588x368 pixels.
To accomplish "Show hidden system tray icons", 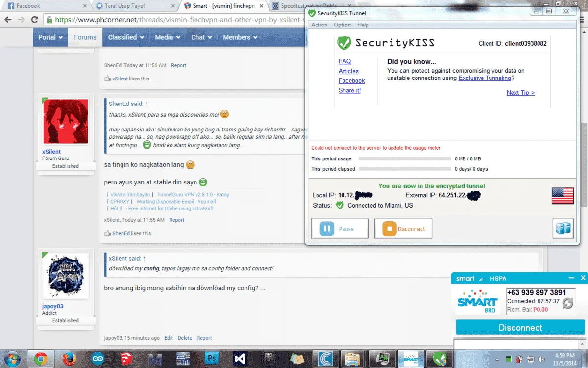I will coord(497,359).
